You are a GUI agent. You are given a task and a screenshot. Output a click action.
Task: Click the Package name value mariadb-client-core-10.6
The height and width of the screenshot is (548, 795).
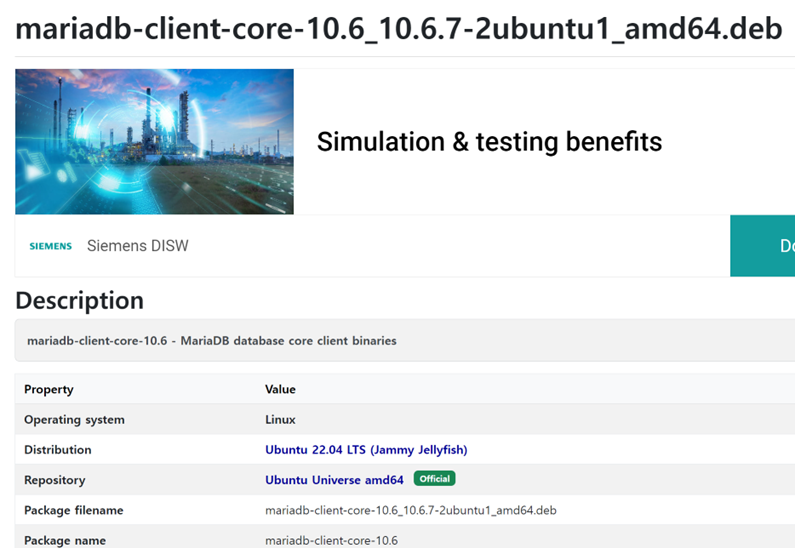(332, 540)
